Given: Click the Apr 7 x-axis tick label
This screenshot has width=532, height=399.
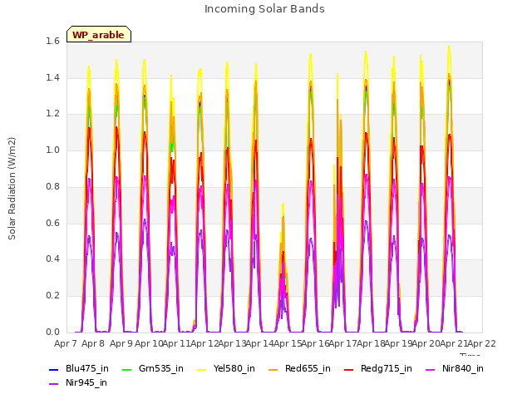Looking at the screenshot, I should (66, 343).
